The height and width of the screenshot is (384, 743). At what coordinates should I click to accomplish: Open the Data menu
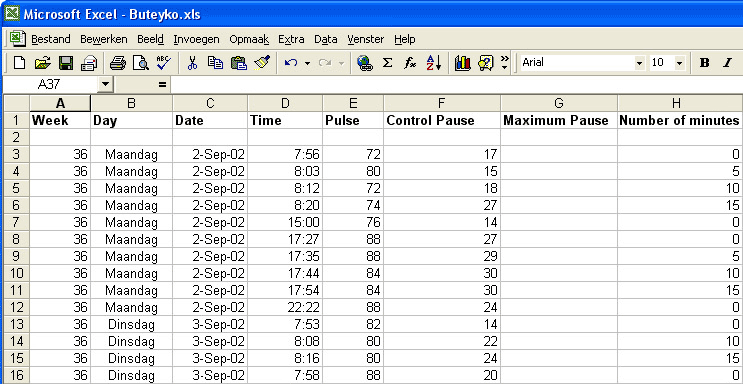point(326,39)
